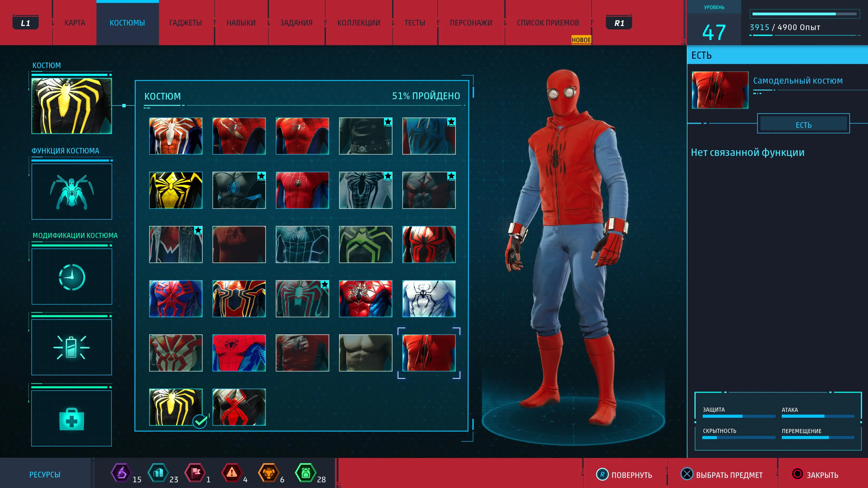
Task: Choose the dark red jacket suit thumbnail
Action: point(302,353)
